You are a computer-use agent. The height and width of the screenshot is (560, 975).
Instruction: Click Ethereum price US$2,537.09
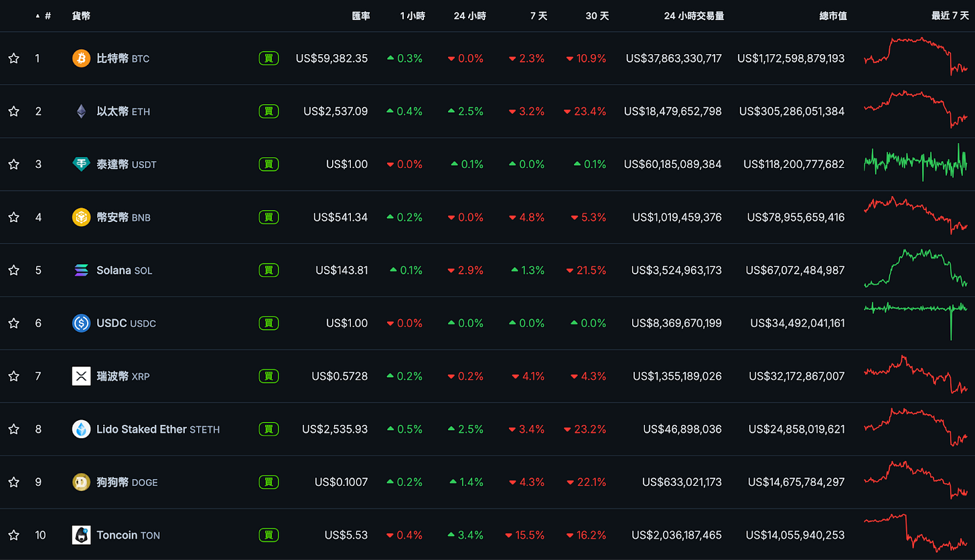[335, 111]
